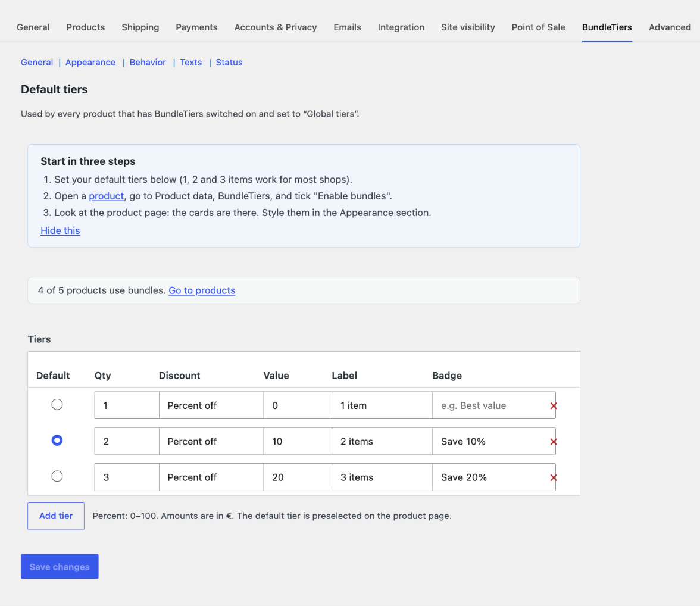Switch to the Emails tab

(x=348, y=27)
